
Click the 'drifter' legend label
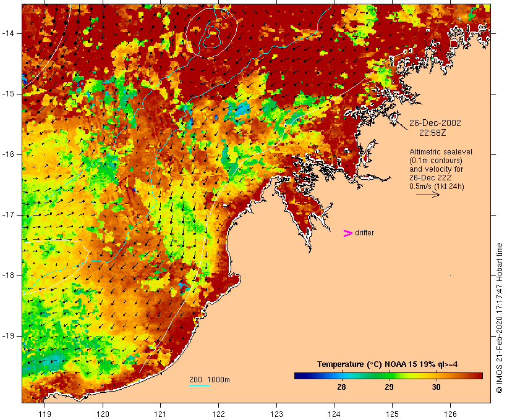tap(364, 233)
